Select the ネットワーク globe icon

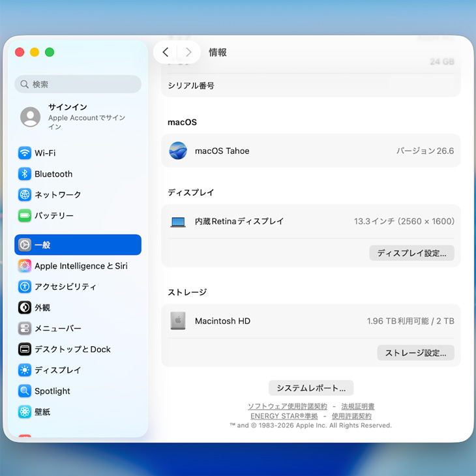pyautogui.click(x=25, y=194)
